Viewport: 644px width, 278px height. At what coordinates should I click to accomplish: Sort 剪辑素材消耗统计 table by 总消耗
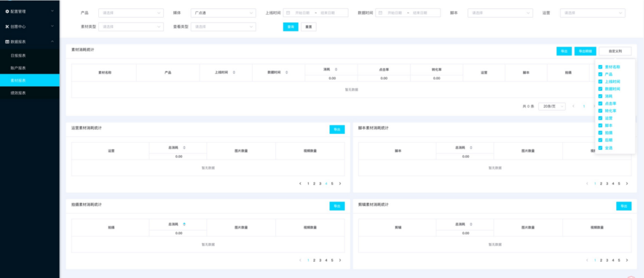coord(471,224)
